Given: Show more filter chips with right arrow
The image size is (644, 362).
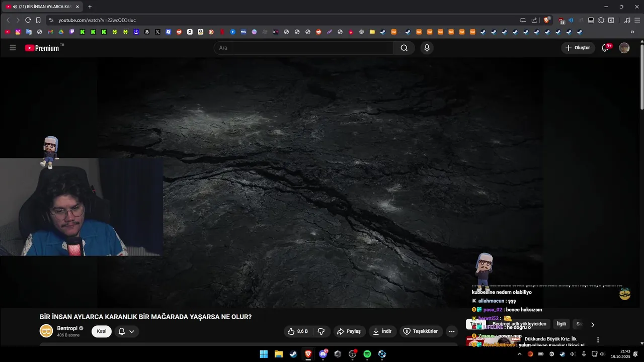Looking at the screenshot, I should tap(592, 324).
